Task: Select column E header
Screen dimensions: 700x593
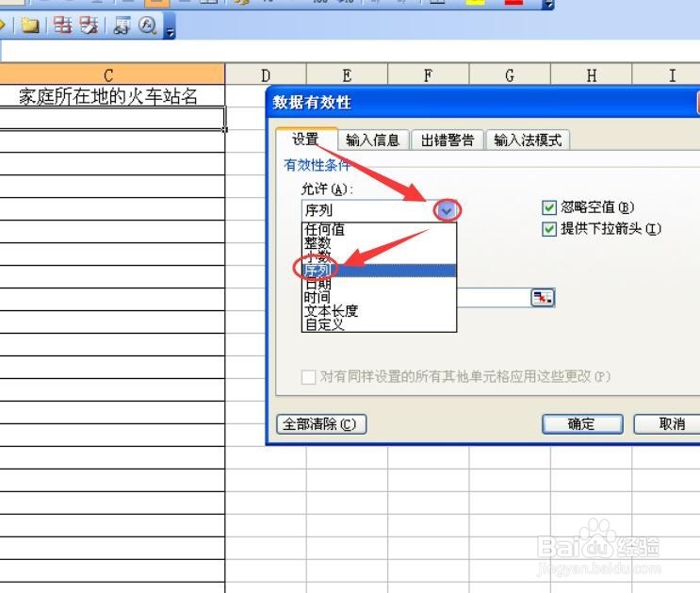Action: (x=347, y=74)
